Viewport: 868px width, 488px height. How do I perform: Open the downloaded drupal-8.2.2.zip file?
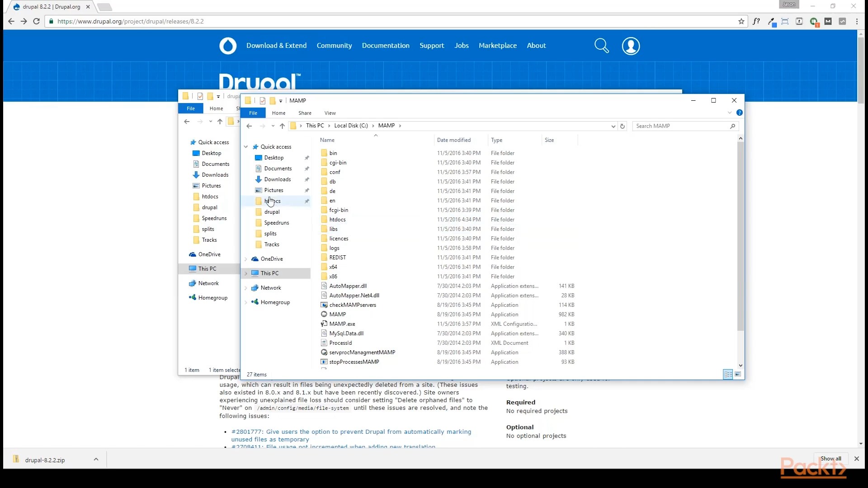pyautogui.click(x=45, y=460)
